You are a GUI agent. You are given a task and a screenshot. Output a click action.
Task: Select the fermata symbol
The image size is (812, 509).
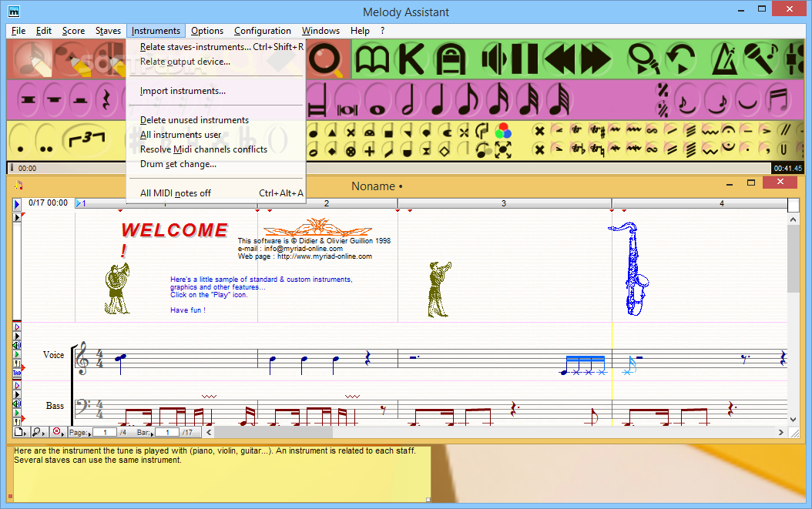[728, 130]
